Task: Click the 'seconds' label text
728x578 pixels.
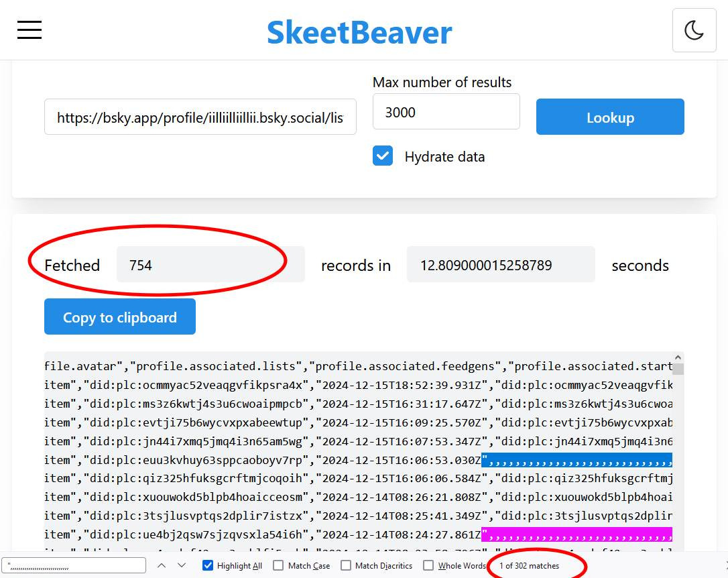Action: click(x=640, y=265)
